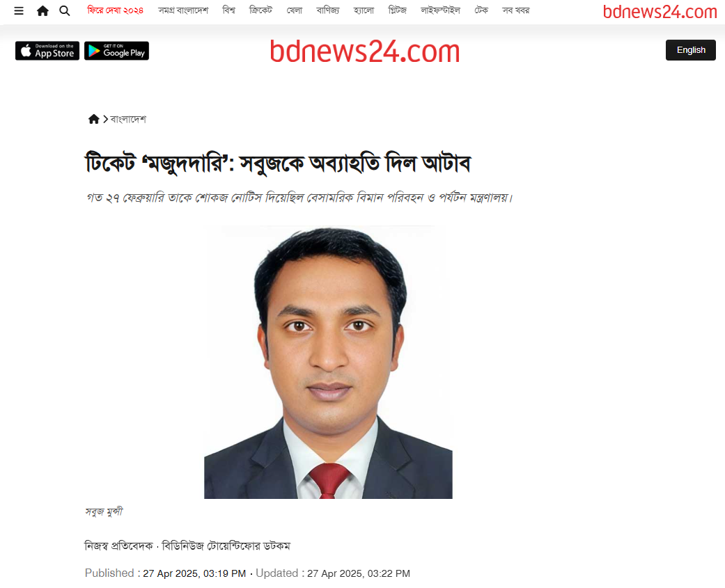Go to the লাইফস্টাইল section
The height and width of the screenshot is (588, 725).
pos(440,10)
